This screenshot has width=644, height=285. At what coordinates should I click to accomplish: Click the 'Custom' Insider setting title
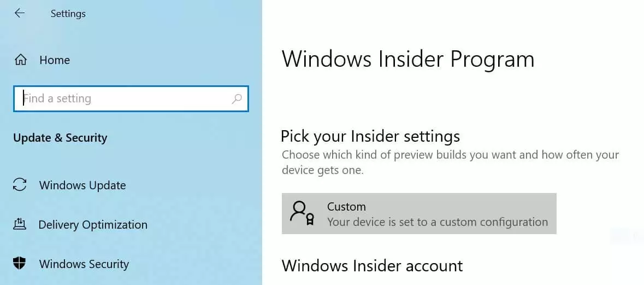click(346, 207)
